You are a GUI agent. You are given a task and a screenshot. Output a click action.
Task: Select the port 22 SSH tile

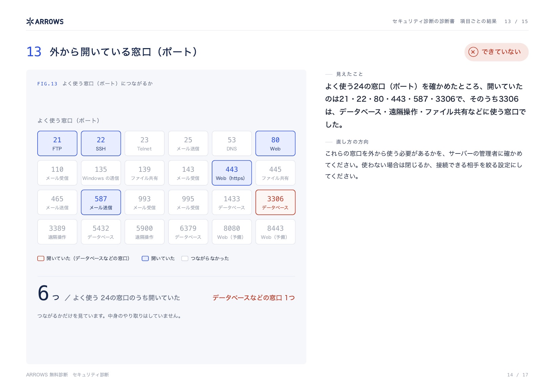101,143
